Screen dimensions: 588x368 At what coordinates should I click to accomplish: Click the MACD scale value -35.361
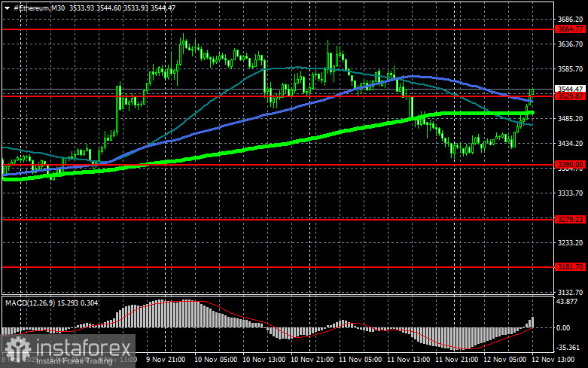point(568,348)
